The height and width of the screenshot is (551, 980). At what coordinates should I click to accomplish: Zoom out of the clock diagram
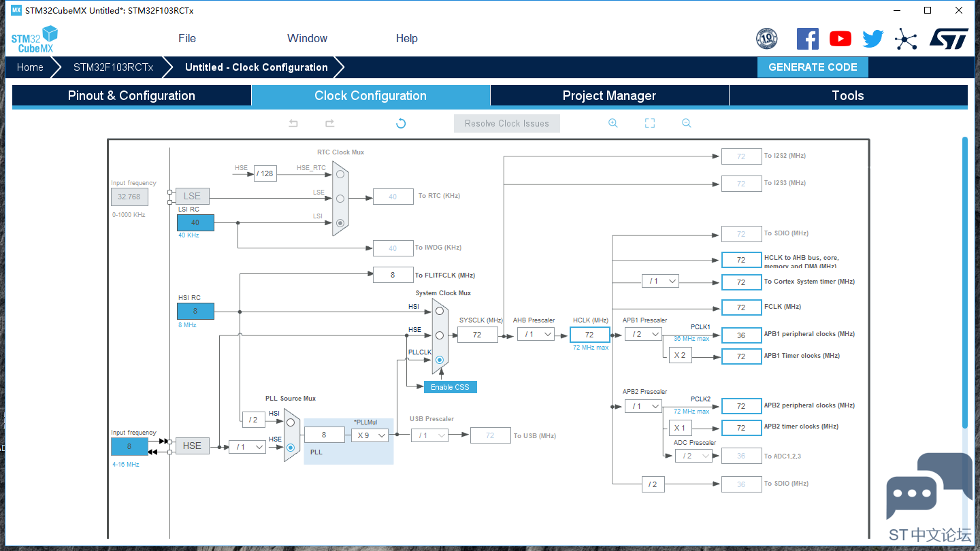pyautogui.click(x=687, y=123)
